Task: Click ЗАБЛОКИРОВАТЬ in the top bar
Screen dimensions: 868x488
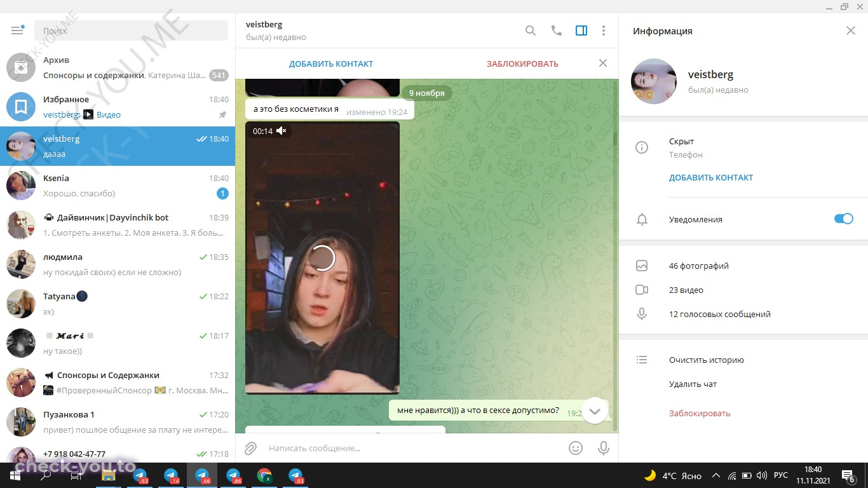Action: (x=522, y=64)
